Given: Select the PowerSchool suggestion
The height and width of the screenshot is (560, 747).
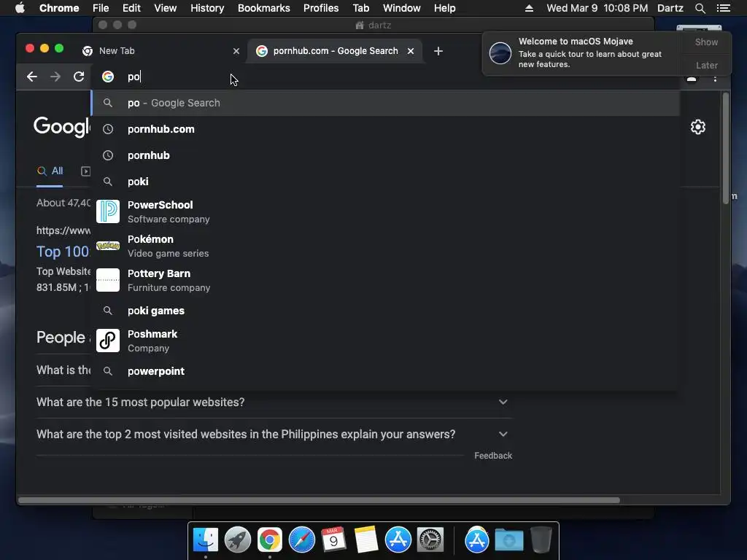Looking at the screenshot, I should click(385, 212).
